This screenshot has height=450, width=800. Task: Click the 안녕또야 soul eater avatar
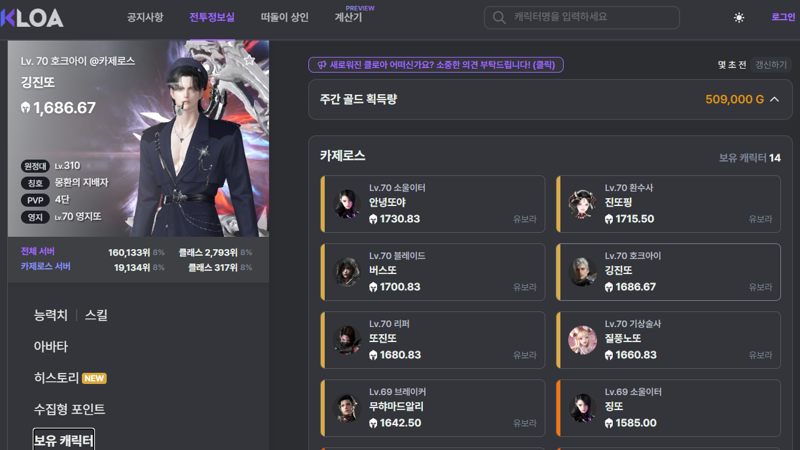coord(347,204)
